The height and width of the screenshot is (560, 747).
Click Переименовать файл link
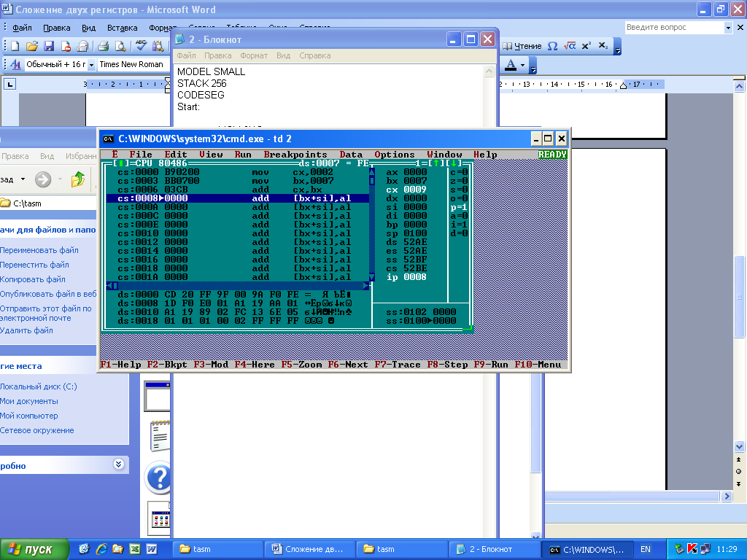tap(39, 250)
